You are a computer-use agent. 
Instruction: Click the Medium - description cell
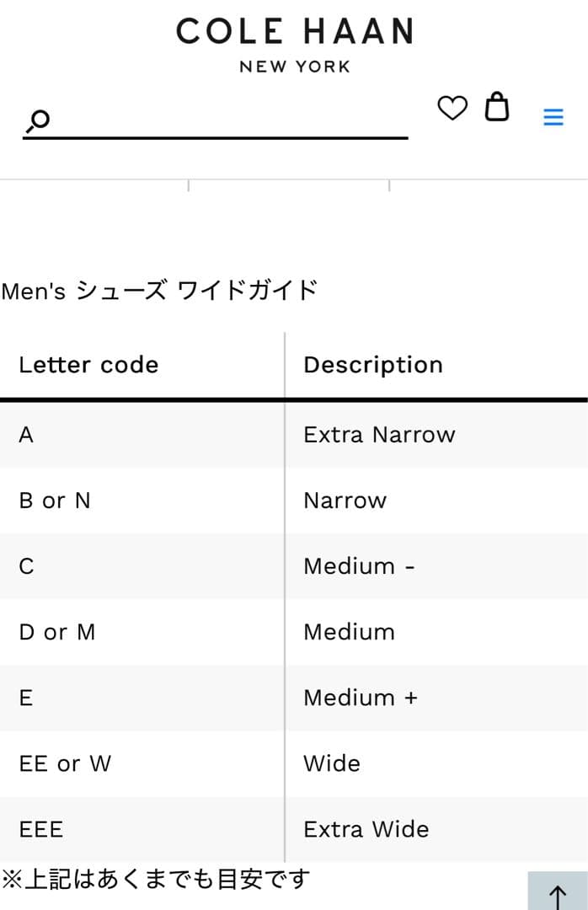tap(359, 566)
